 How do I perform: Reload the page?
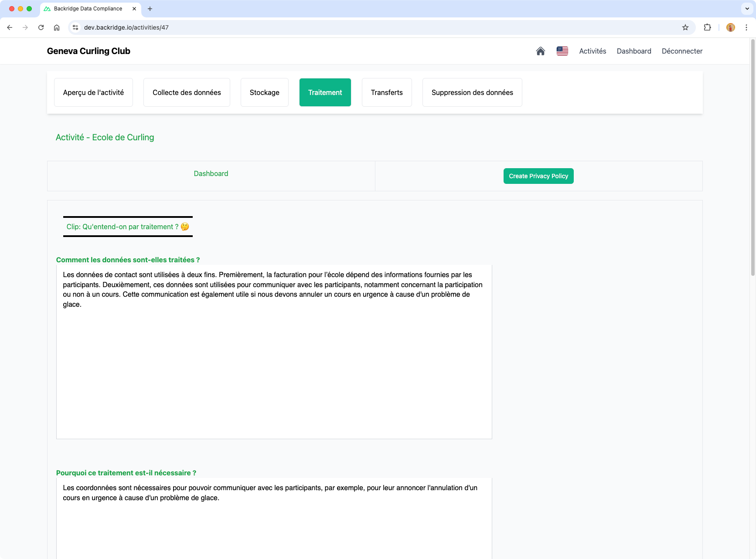[x=41, y=27]
